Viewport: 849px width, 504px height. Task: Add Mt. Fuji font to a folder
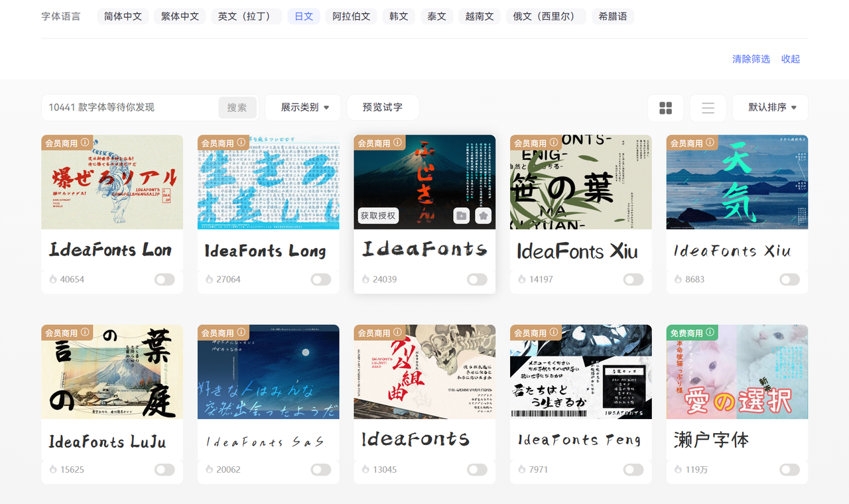(462, 216)
